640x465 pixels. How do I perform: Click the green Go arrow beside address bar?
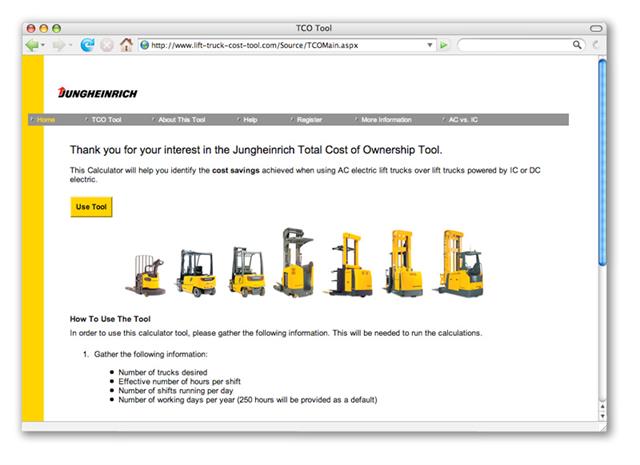pyautogui.click(x=444, y=45)
